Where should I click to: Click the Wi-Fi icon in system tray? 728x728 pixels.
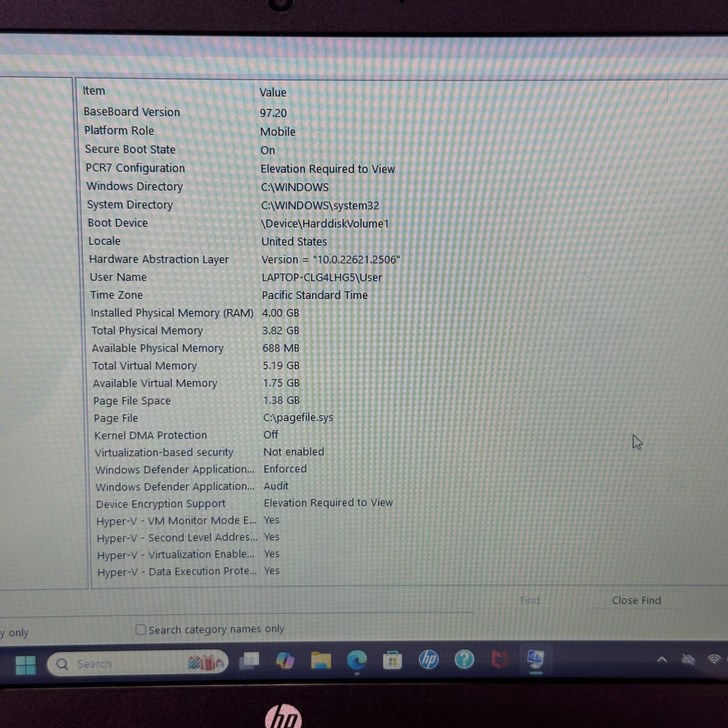coord(714,659)
